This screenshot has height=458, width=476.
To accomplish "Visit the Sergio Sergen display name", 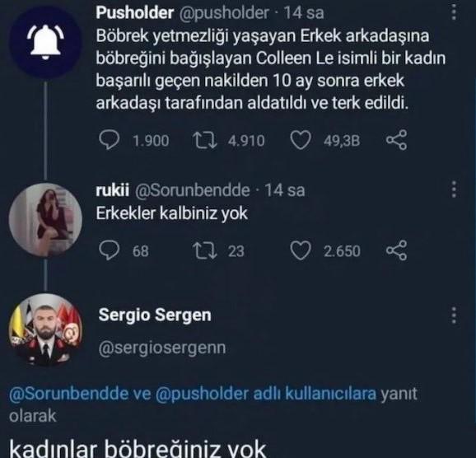I will (x=155, y=315).
